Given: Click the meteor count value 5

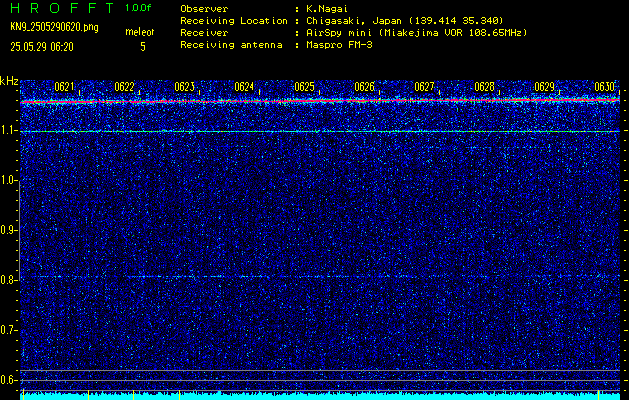Looking at the screenshot, I should pos(143,47).
